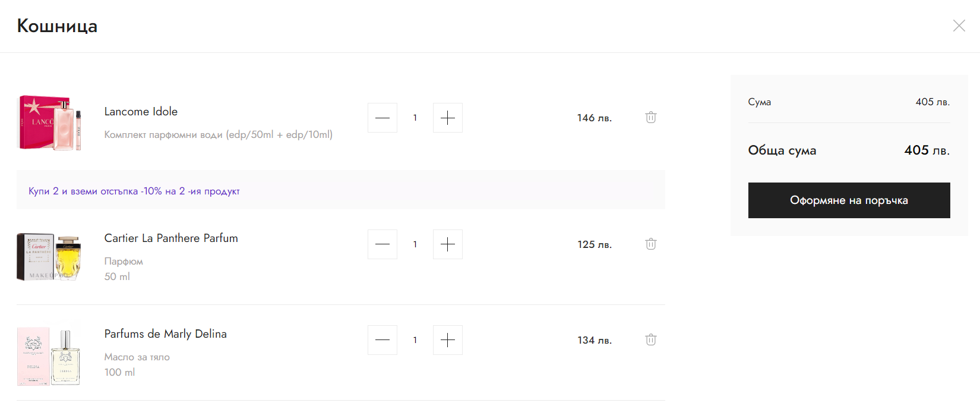Click the Cartier La Panthere product image
980x415 pixels.
click(49, 256)
